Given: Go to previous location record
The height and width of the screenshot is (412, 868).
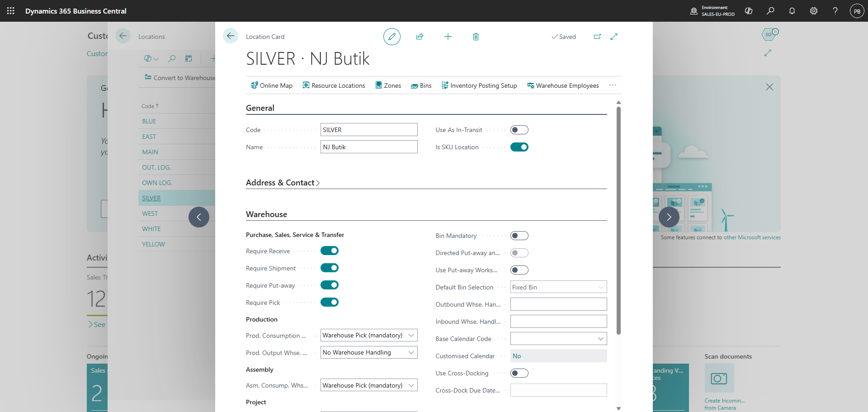Looking at the screenshot, I should pos(199,217).
